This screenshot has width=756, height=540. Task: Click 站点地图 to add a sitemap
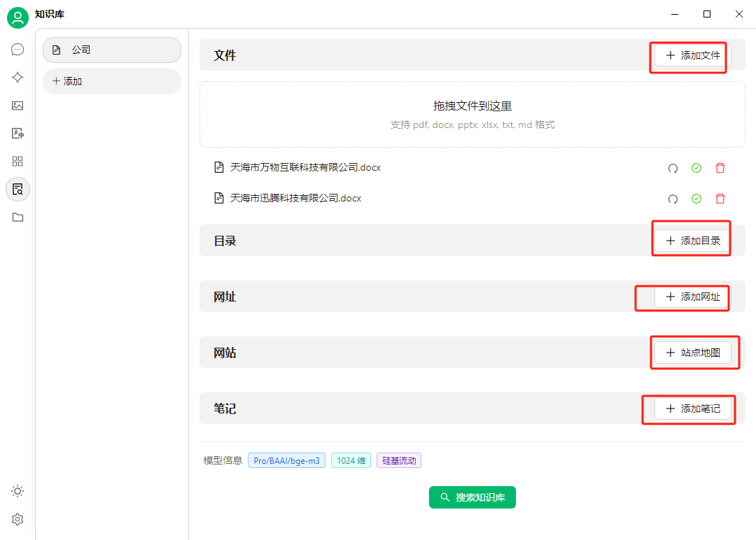tap(694, 353)
